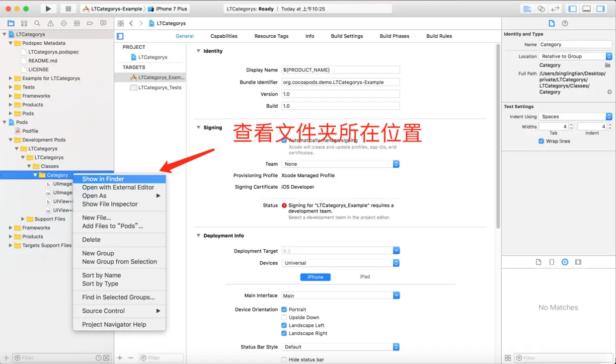
Task: Open the File Template library
Action: 539,262
